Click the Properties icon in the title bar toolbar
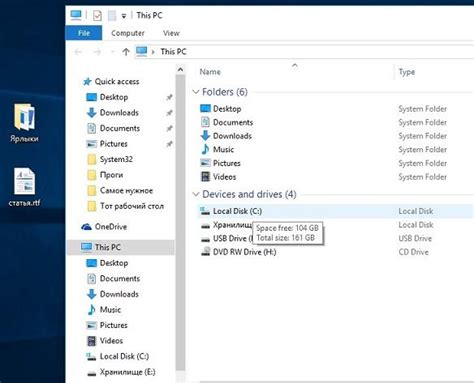This screenshot has width=474, height=383. click(x=97, y=15)
